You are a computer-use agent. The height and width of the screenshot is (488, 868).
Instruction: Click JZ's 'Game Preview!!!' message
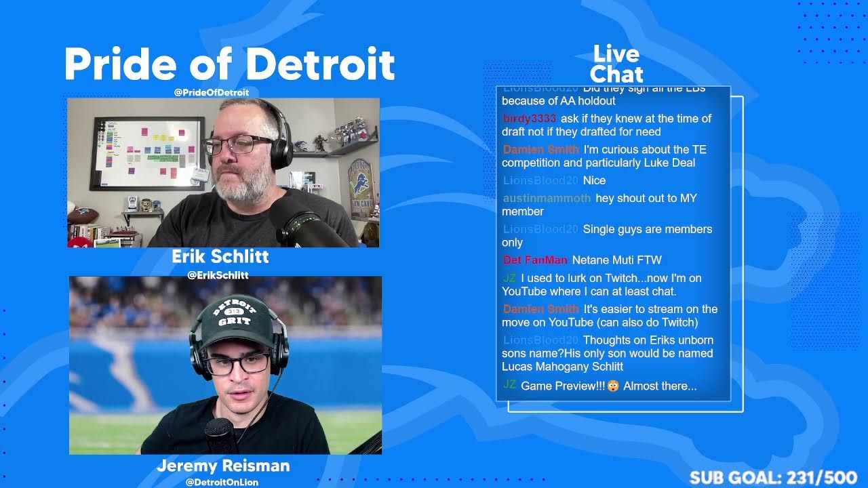599,386
